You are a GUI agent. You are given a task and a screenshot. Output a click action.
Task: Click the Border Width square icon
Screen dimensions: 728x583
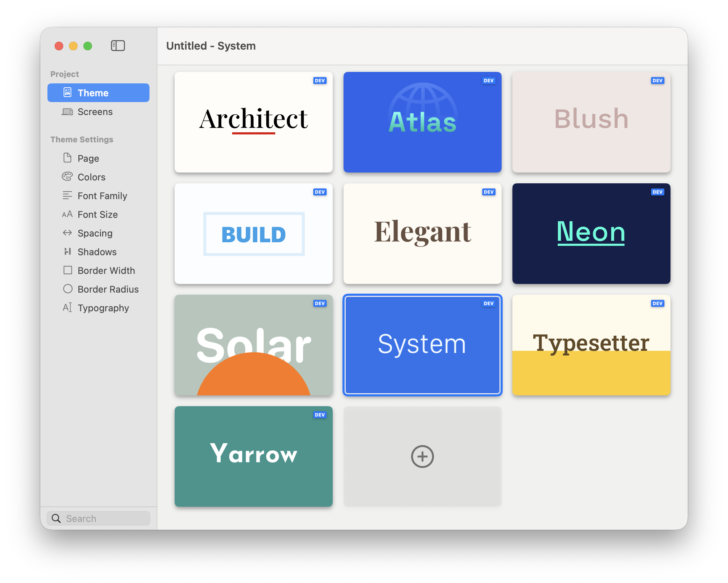[x=68, y=270]
